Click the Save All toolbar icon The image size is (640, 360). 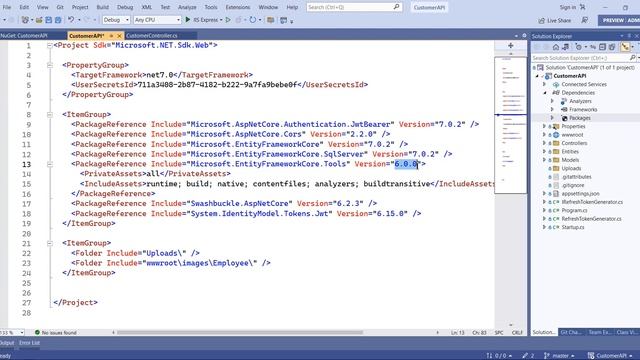(x=58, y=20)
